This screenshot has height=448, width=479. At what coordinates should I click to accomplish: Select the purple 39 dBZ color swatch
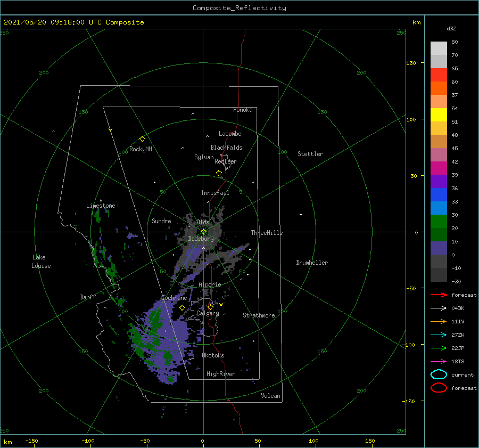click(439, 181)
